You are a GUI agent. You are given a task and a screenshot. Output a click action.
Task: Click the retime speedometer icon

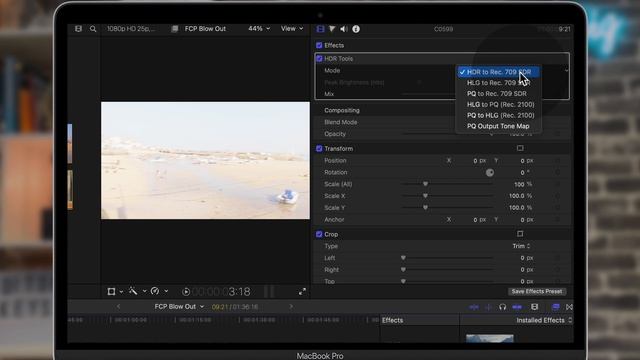(155, 291)
